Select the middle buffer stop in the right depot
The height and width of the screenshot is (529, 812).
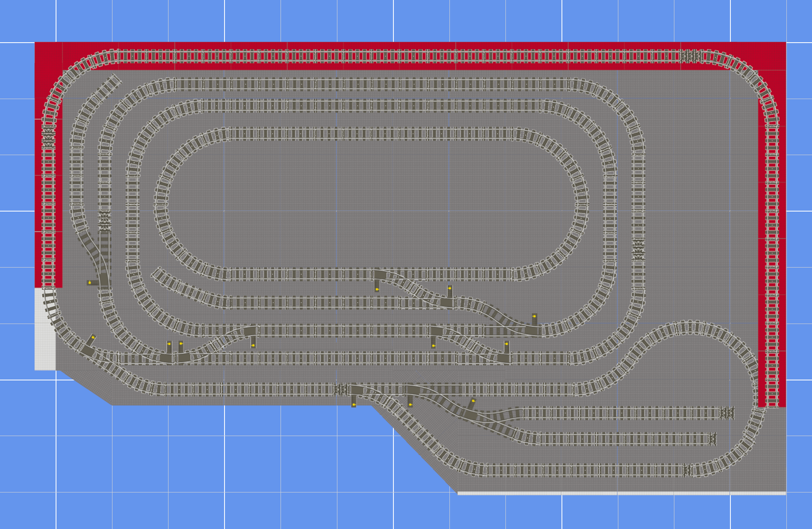click(x=713, y=439)
